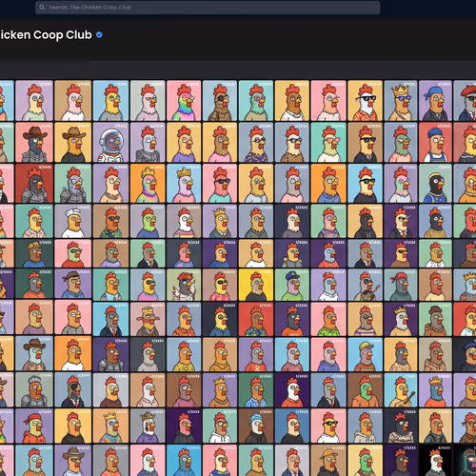Open white crowned chicken on dark purple

[x=401, y=319]
